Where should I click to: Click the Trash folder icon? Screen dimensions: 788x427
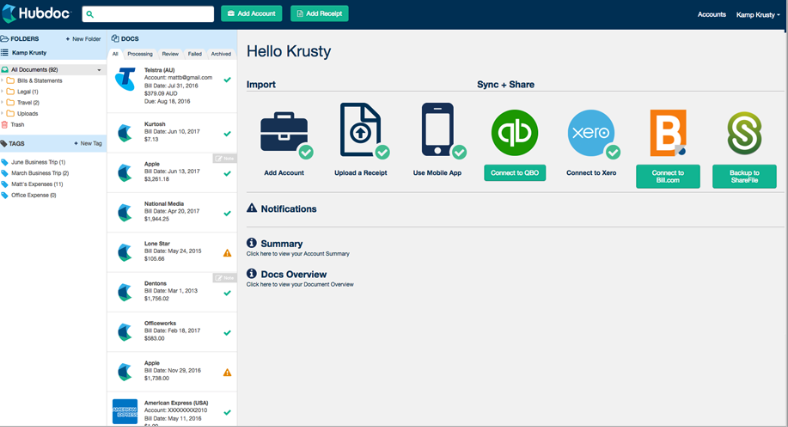pyautogui.click(x=5, y=125)
